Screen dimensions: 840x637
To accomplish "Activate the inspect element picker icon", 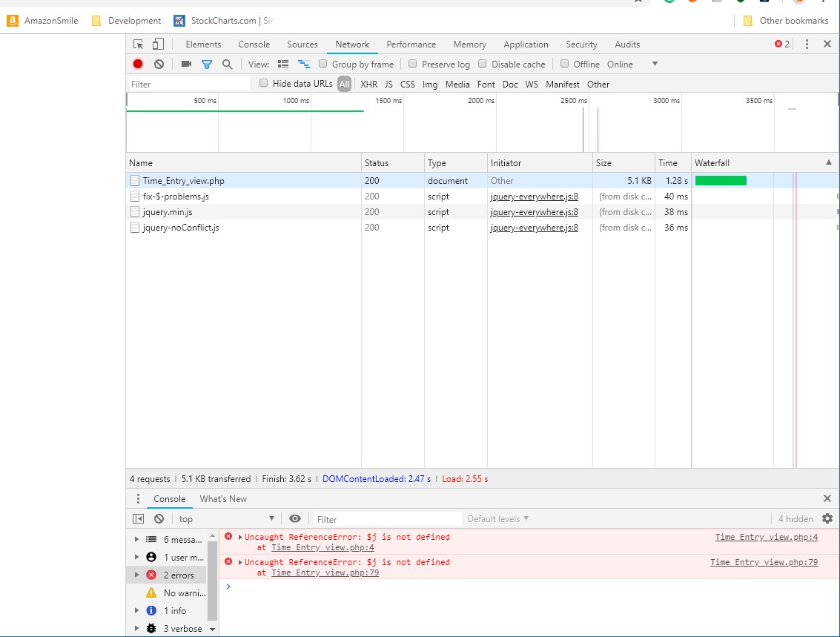I will (x=138, y=44).
